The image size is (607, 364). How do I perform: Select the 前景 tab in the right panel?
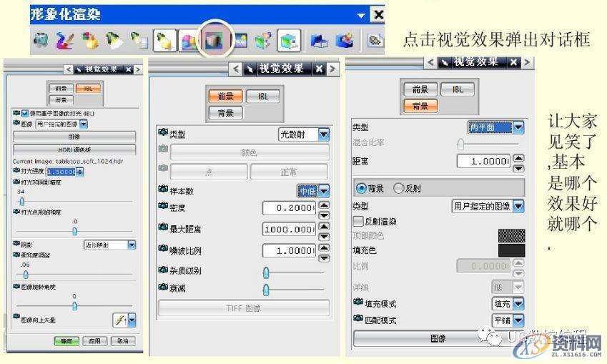coord(420,89)
